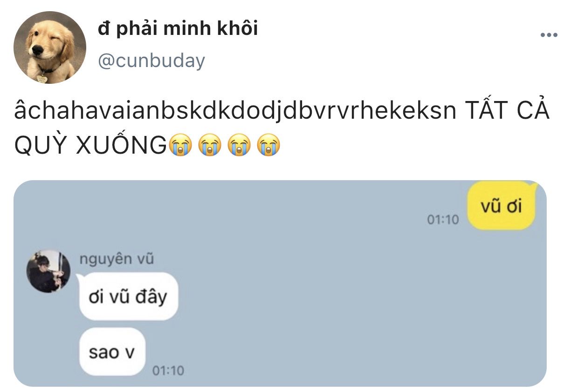The height and width of the screenshot is (392, 578).
Task: Click the second crying emoji in tweet
Action: click(209, 145)
